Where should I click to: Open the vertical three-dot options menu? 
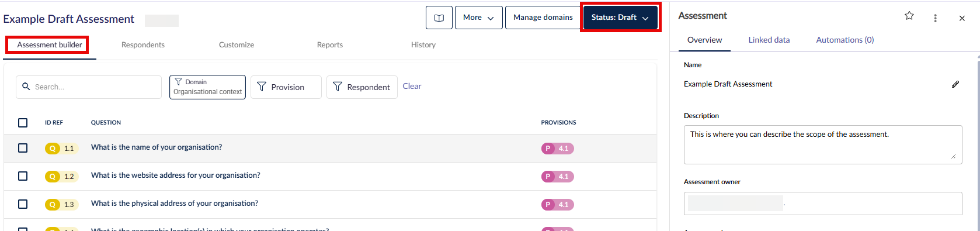936,18
